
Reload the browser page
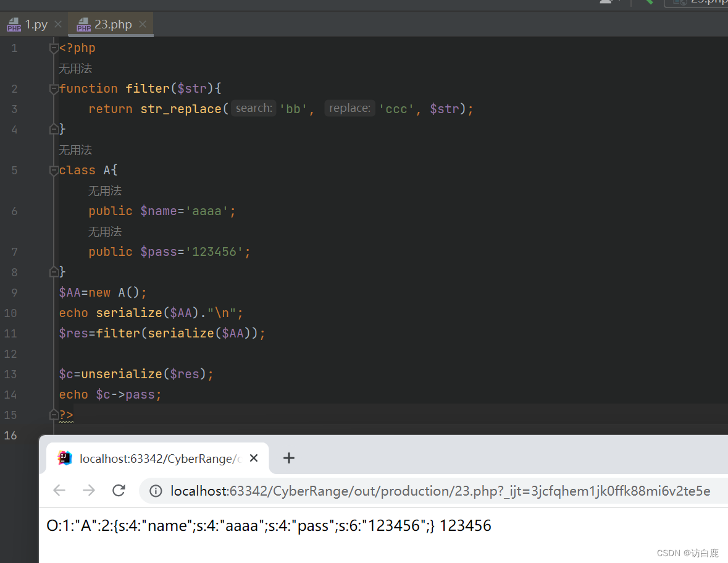119,491
